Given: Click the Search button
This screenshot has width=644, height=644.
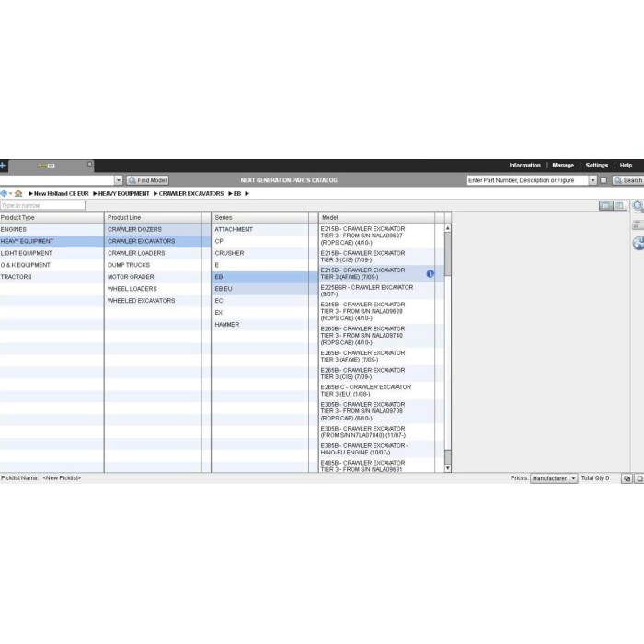Looking at the screenshot, I should tap(628, 180).
